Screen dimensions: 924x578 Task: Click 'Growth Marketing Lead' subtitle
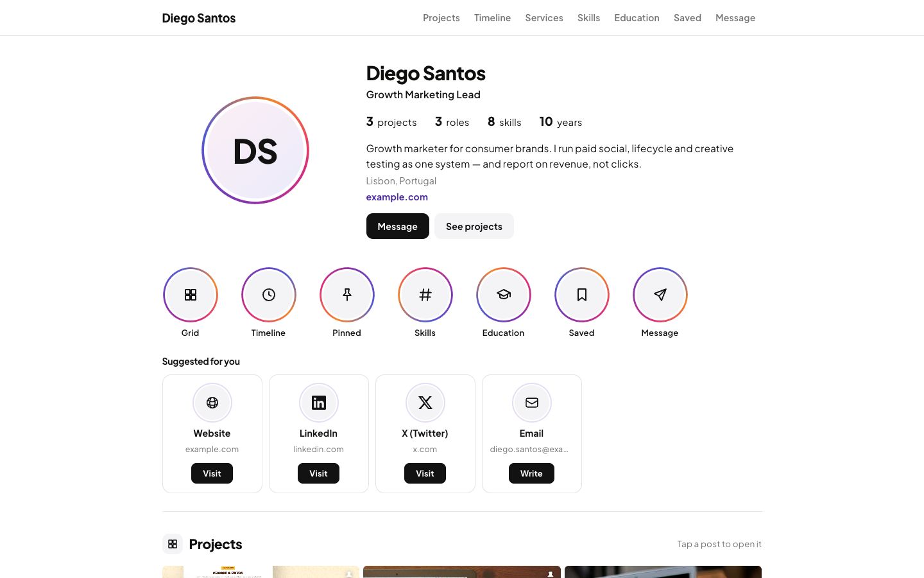pos(424,94)
